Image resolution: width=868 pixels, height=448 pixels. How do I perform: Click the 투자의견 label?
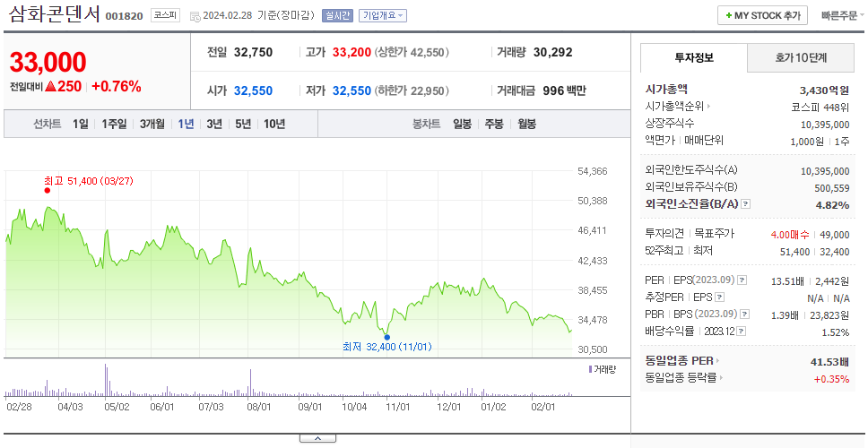click(664, 233)
